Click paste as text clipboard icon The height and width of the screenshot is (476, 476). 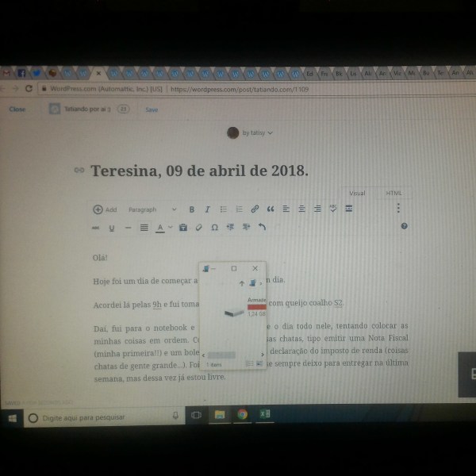183,227
